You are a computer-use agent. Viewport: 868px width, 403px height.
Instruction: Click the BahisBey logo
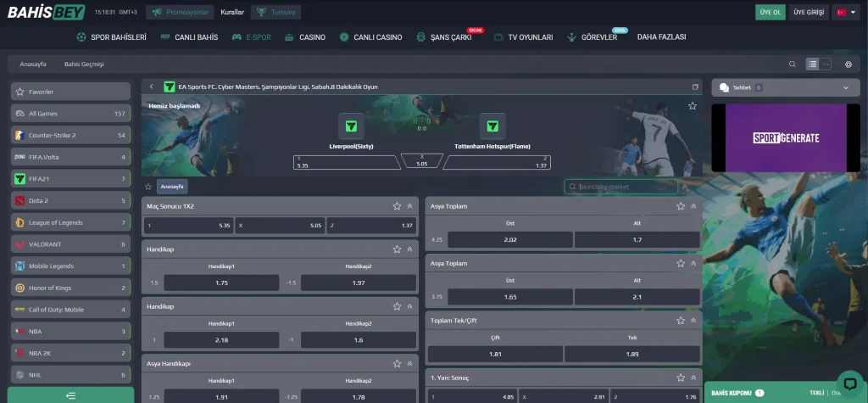point(46,12)
